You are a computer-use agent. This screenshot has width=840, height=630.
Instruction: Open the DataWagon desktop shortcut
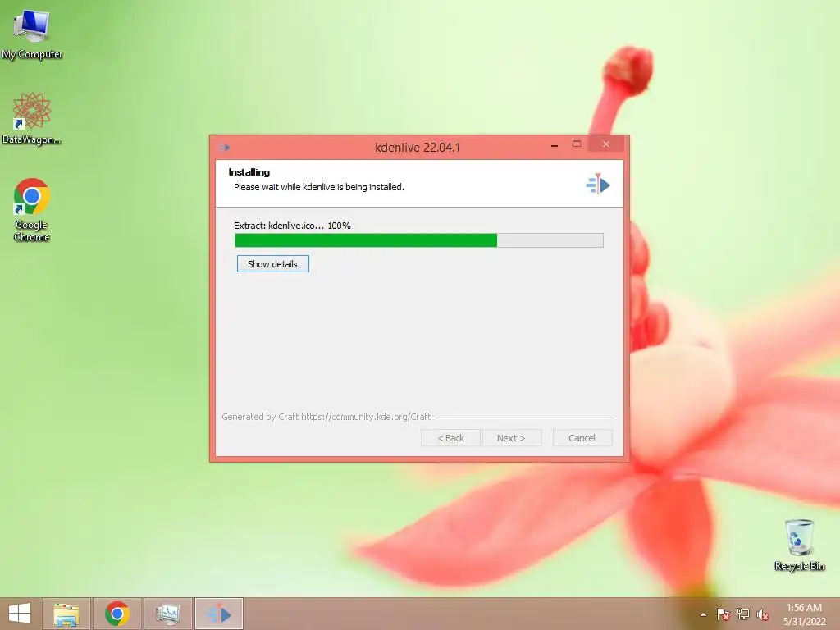(x=32, y=118)
